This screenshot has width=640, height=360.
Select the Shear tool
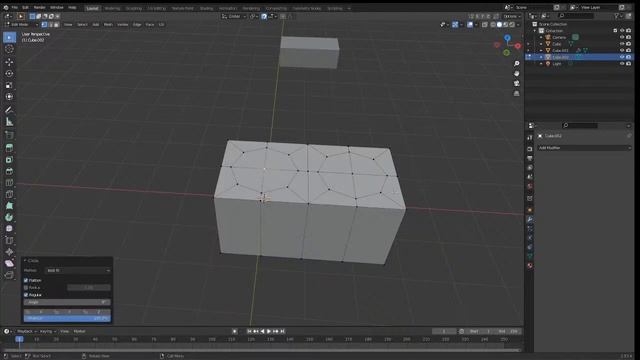9,264
